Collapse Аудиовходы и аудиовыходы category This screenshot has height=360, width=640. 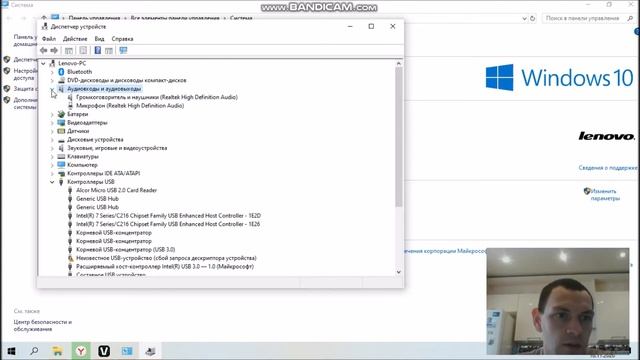click(52, 89)
